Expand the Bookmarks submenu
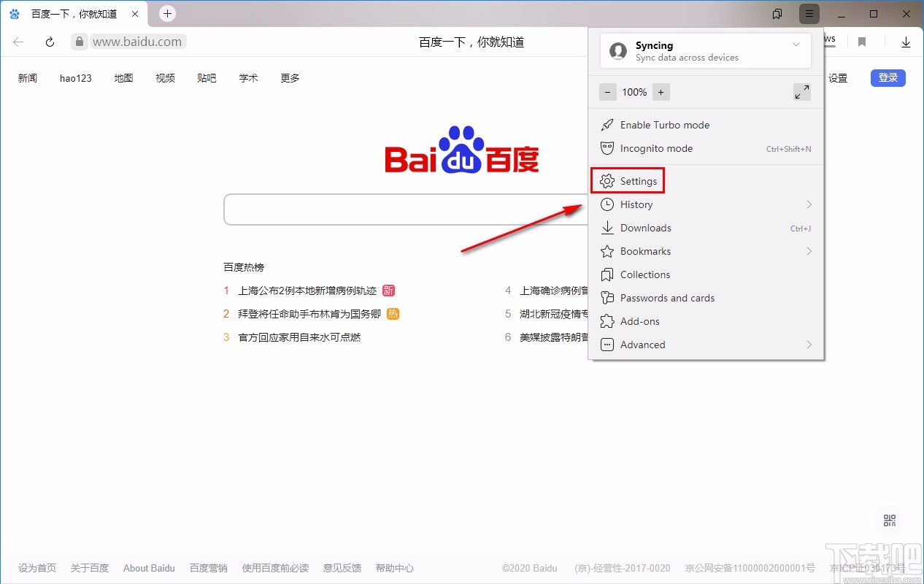The width and height of the screenshot is (924, 584). (x=645, y=251)
